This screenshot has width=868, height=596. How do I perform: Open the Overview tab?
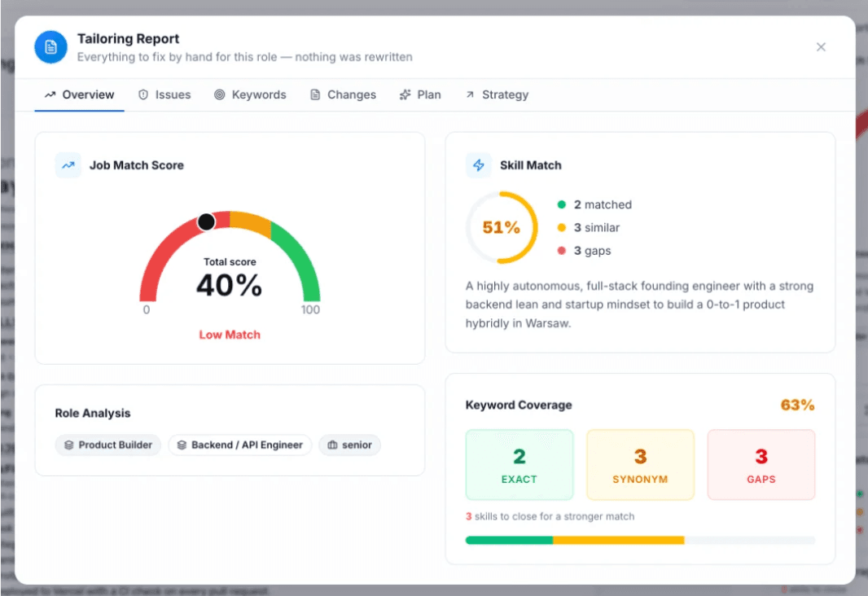pyautogui.click(x=80, y=94)
